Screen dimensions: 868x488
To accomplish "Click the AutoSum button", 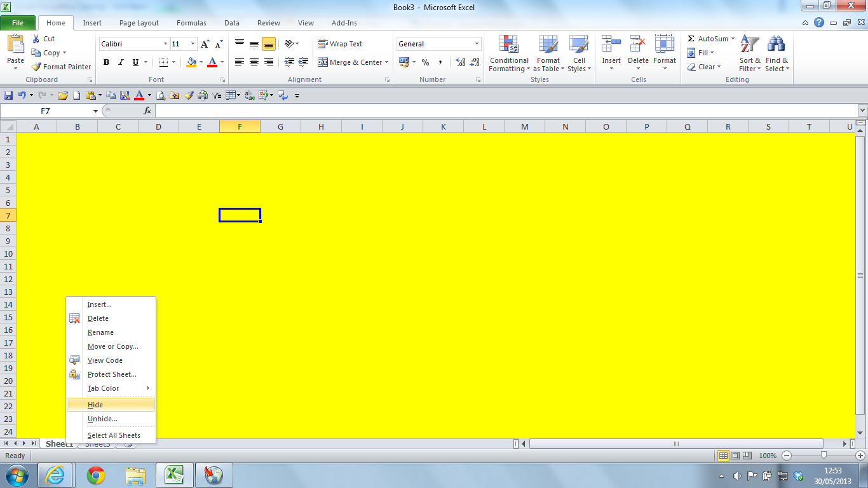I will click(707, 39).
